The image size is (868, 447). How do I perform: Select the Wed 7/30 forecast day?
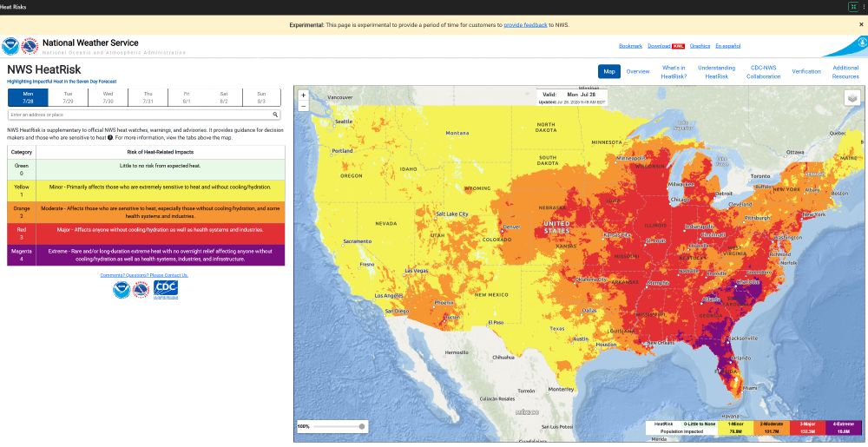(108, 97)
